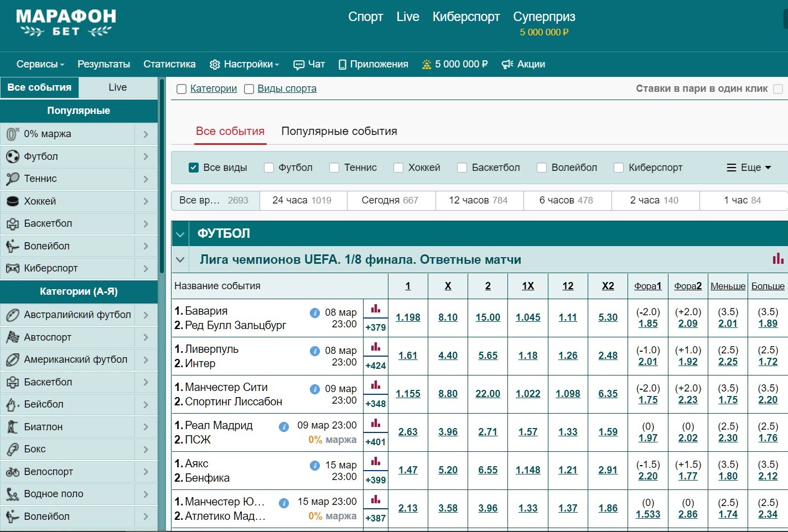
Task: Expand the Бокс category arrow
Action: coord(146,449)
